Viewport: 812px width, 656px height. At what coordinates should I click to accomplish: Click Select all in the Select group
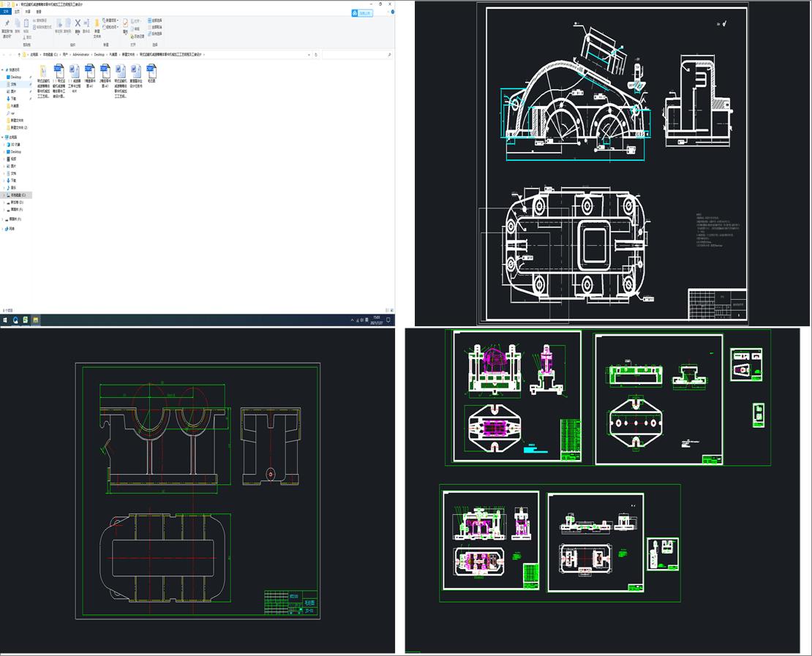click(x=155, y=20)
